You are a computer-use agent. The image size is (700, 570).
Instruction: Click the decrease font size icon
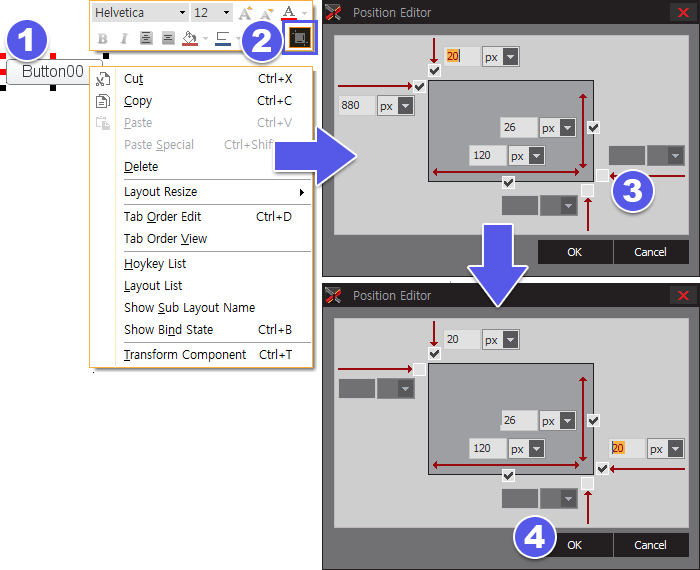point(266,13)
